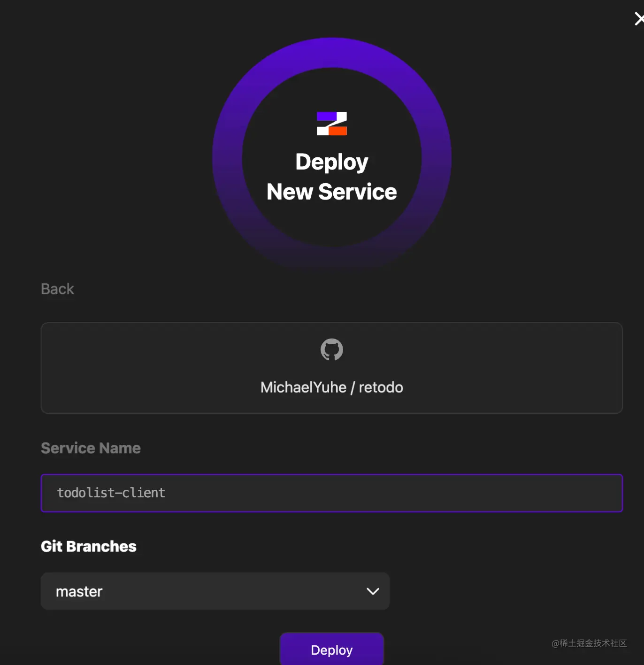This screenshot has width=644, height=665.
Task: Focus the Service Name input field
Action: 332,493
